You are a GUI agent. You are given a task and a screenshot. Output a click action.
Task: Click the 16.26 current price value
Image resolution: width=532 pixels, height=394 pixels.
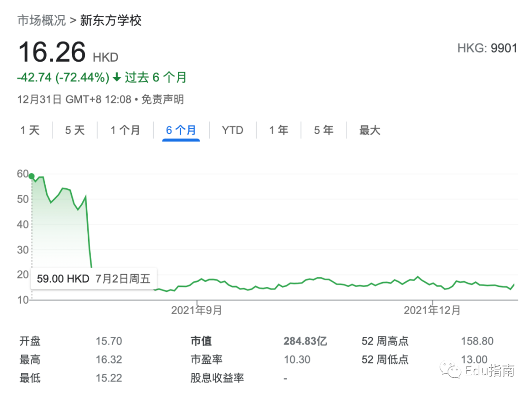pos(52,52)
